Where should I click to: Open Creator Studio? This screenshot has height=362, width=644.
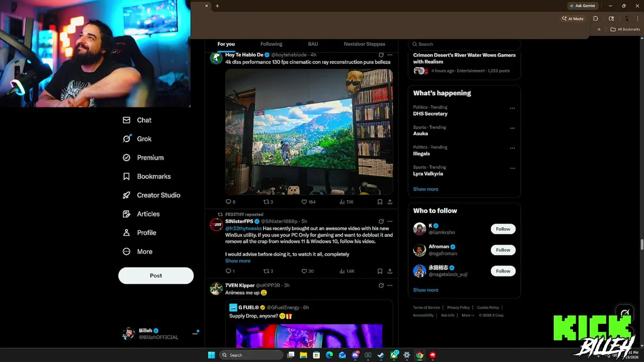(151, 195)
